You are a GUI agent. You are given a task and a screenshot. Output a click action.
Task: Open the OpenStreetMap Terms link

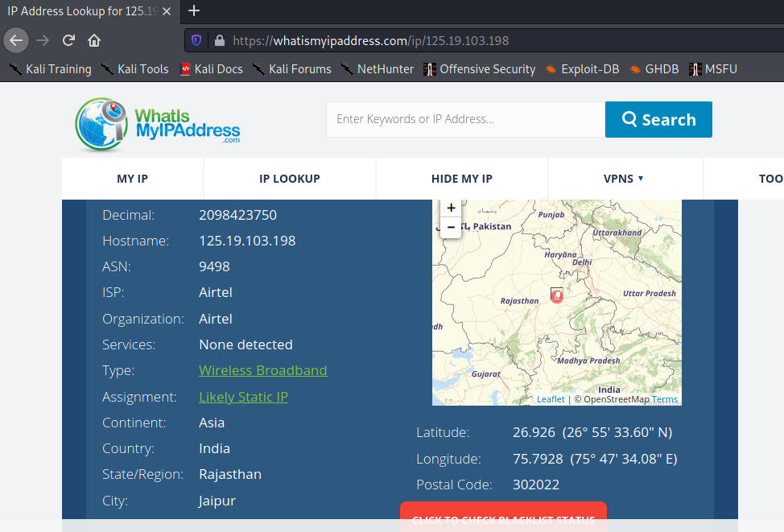(665, 399)
